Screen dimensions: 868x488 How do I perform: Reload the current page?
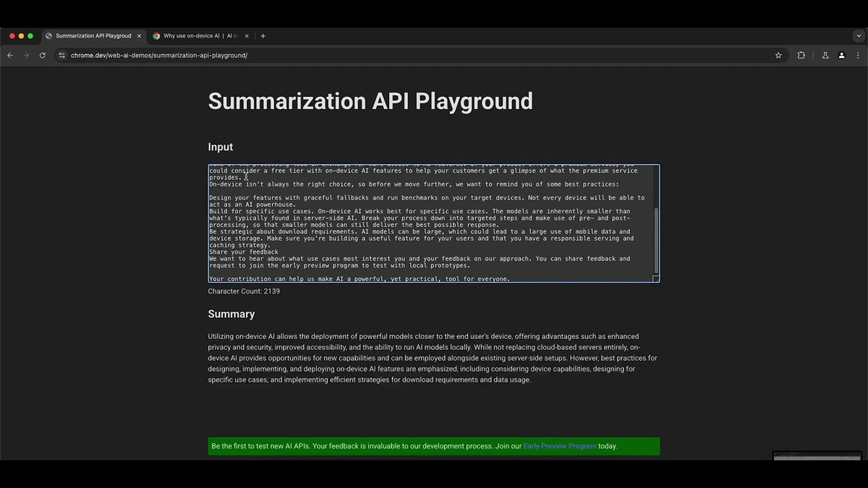click(x=43, y=55)
